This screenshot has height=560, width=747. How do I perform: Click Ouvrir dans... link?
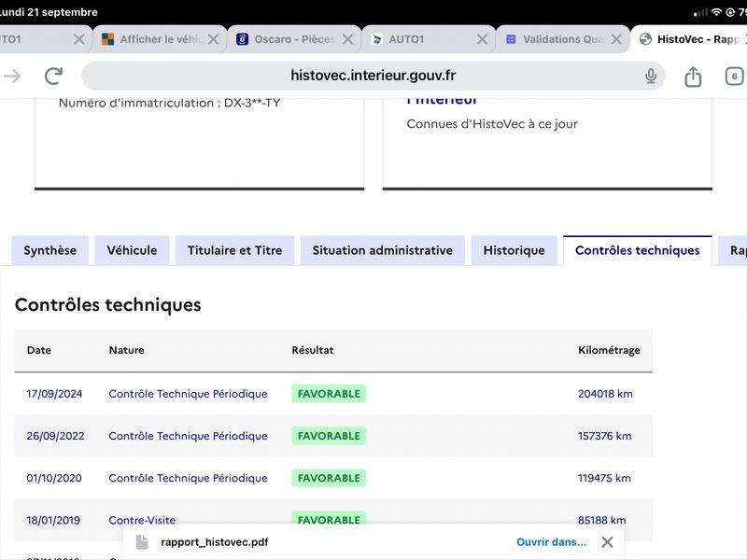[x=551, y=542]
